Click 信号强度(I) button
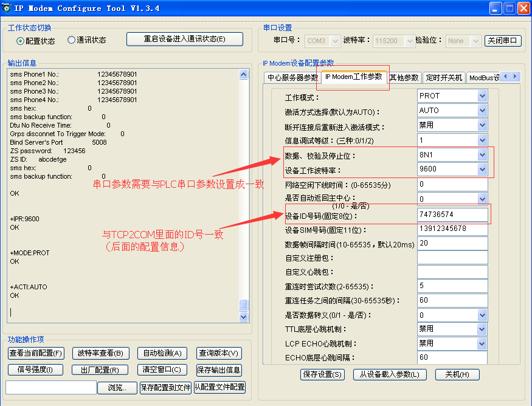This screenshot has height=406, width=532. click(x=36, y=370)
